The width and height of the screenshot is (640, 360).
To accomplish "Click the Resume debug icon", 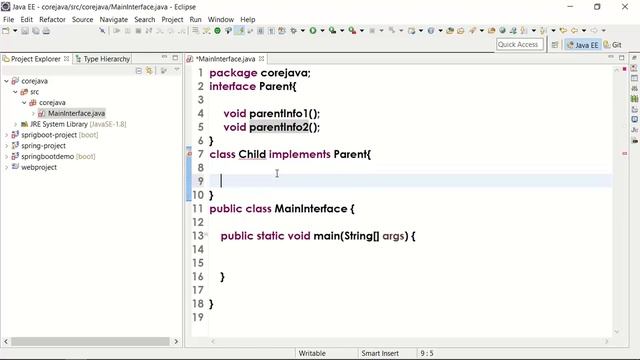I will [117, 31].
